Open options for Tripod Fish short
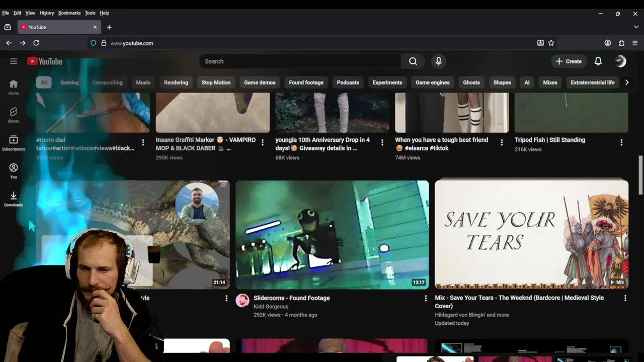 [x=621, y=143]
